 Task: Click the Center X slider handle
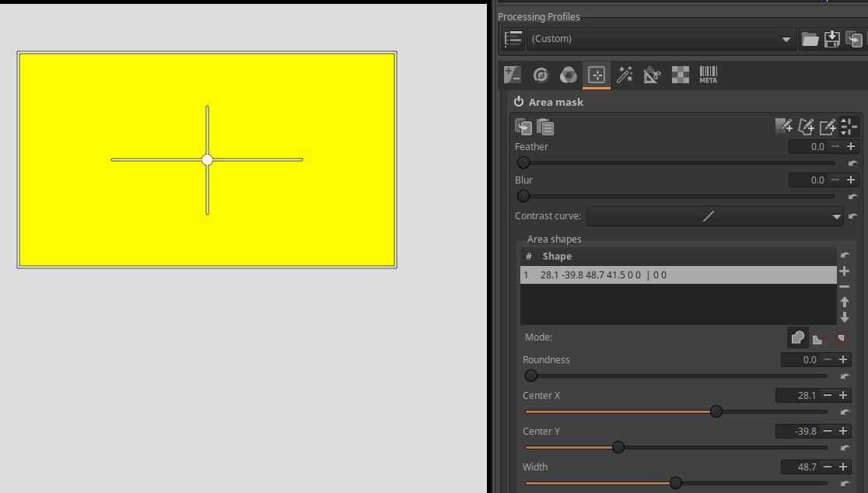(x=716, y=411)
